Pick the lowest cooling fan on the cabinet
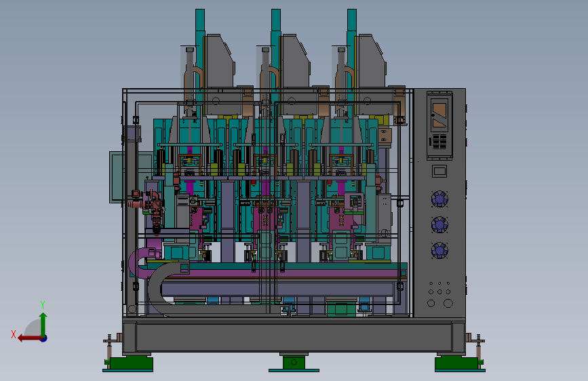Viewport: 588px width, 381px height. click(x=439, y=251)
